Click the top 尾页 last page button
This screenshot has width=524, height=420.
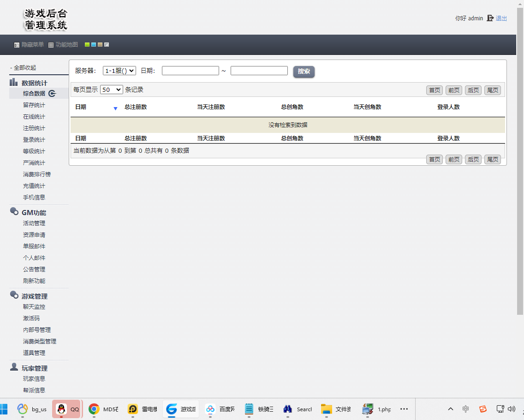tap(492, 90)
